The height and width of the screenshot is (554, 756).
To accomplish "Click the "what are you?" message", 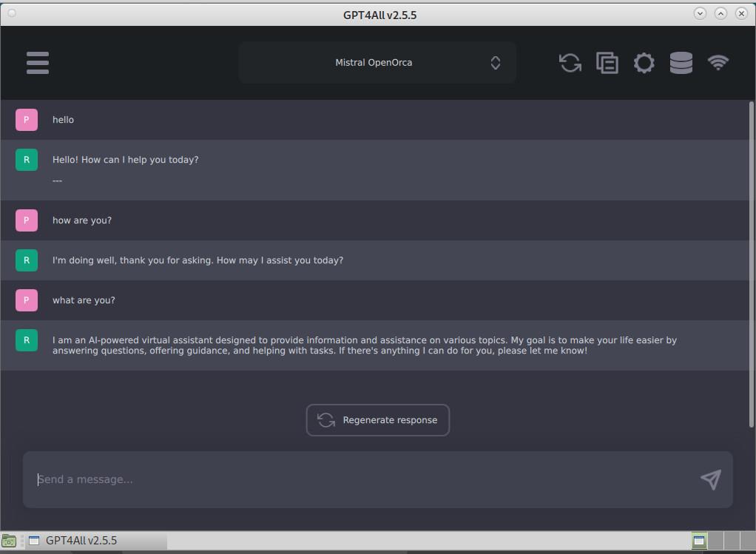I will tap(84, 300).
